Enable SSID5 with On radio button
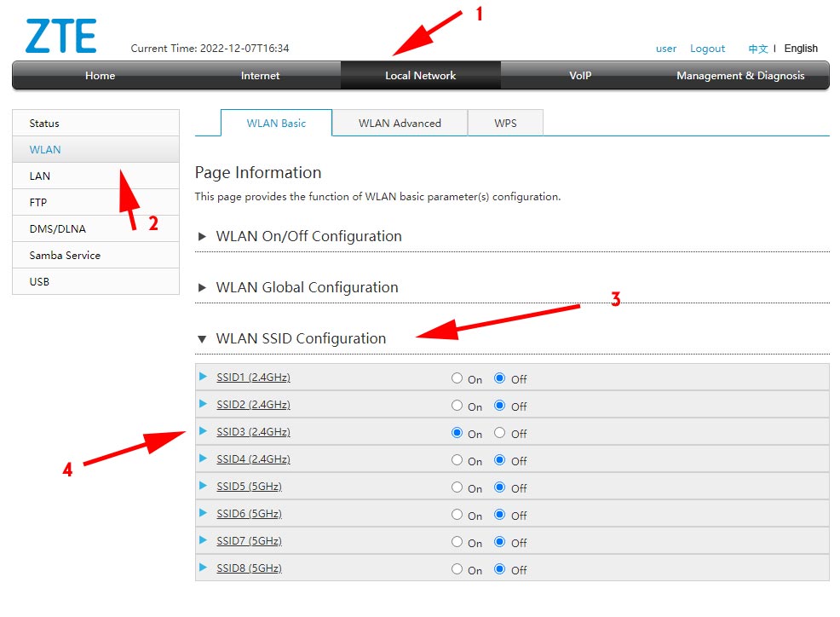This screenshot has width=840, height=617. [457, 487]
